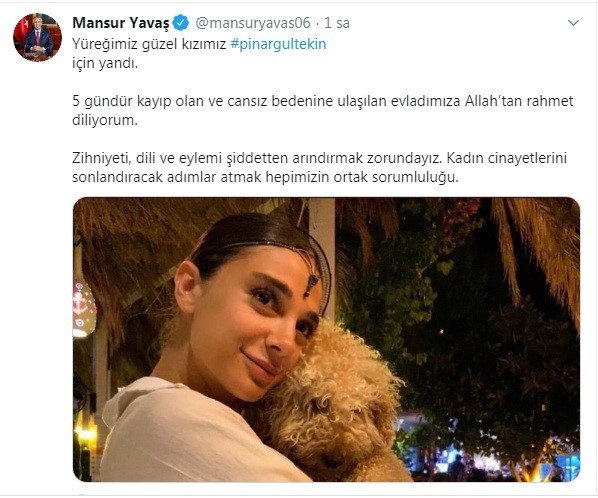The image size is (598, 498).
Task: Open the @mansuryavas06 handle link
Action: 253,23
